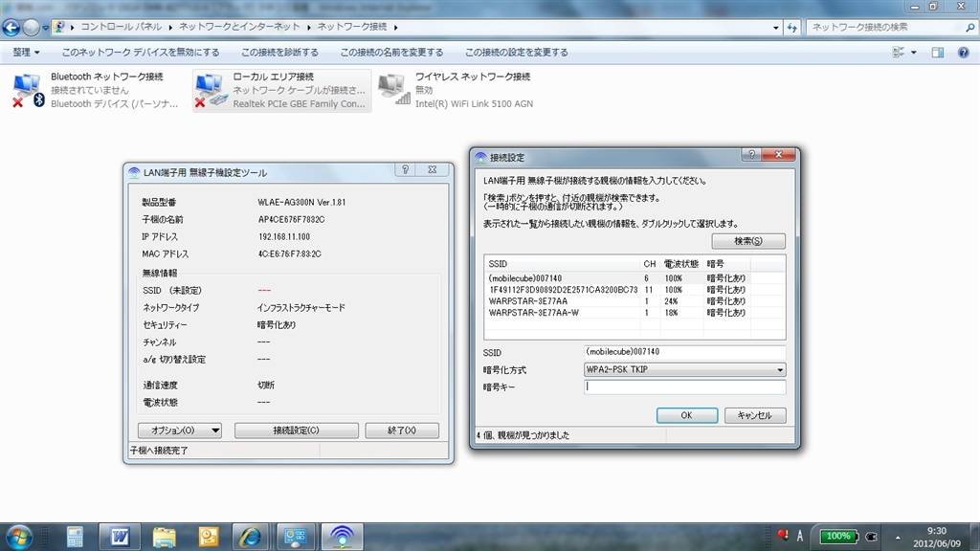Click the Back navigation arrow in Explorer
This screenshot has height=551, width=980.
(x=11, y=28)
